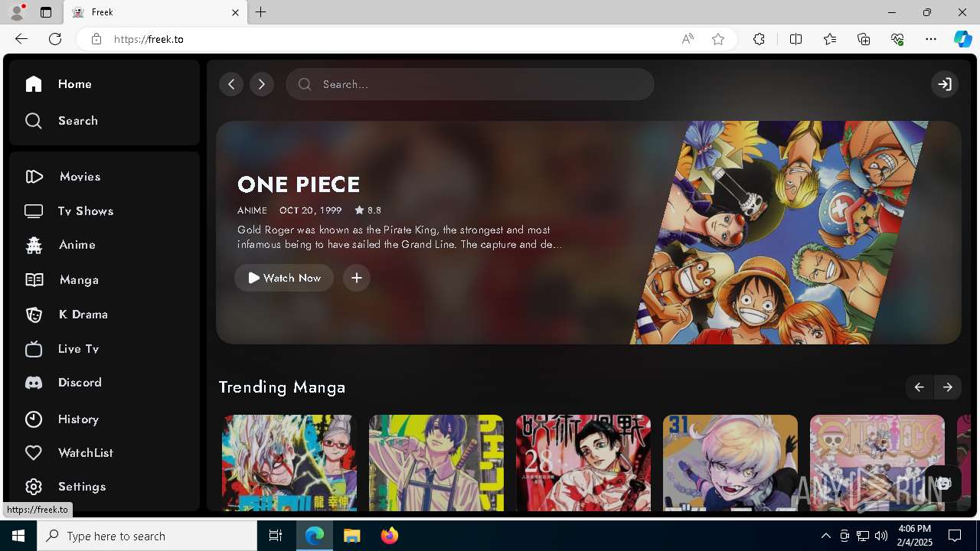Open Tv Shows from the sidebar
Viewport: 980px width, 551px height.
(x=69, y=211)
